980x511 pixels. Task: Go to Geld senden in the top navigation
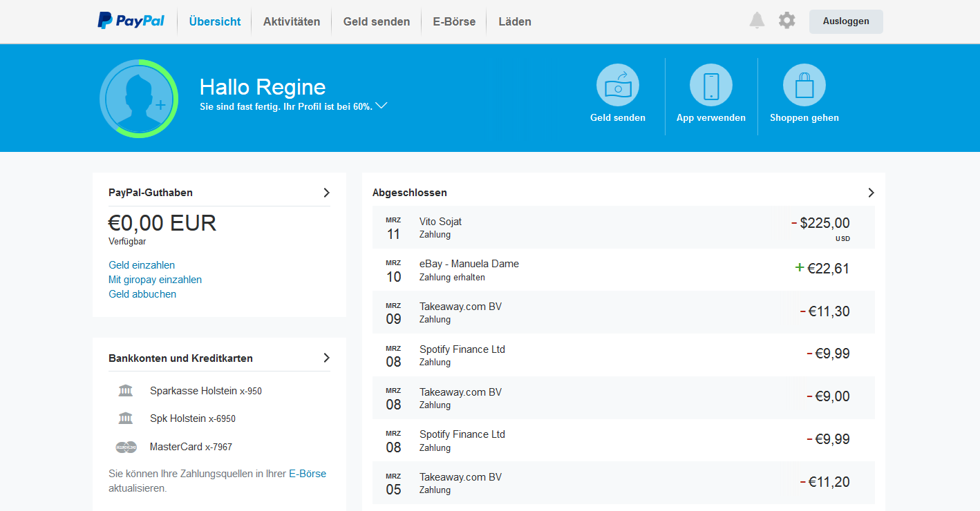pyautogui.click(x=377, y=21)
